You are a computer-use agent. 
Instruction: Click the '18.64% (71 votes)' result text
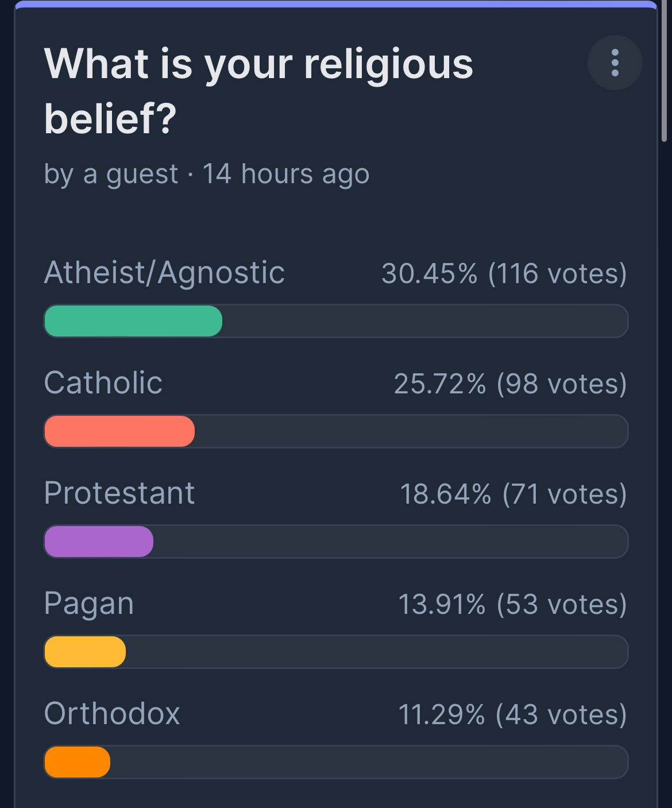513,494
